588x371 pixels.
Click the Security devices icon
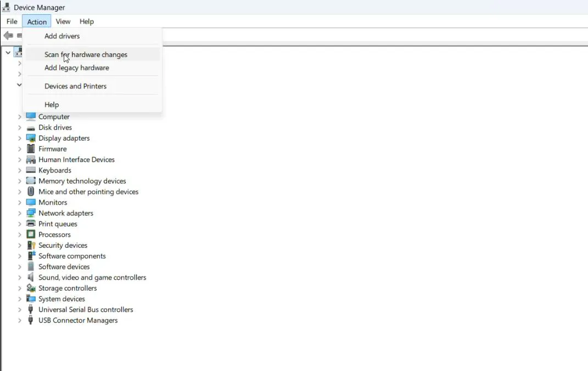point(30,245)
